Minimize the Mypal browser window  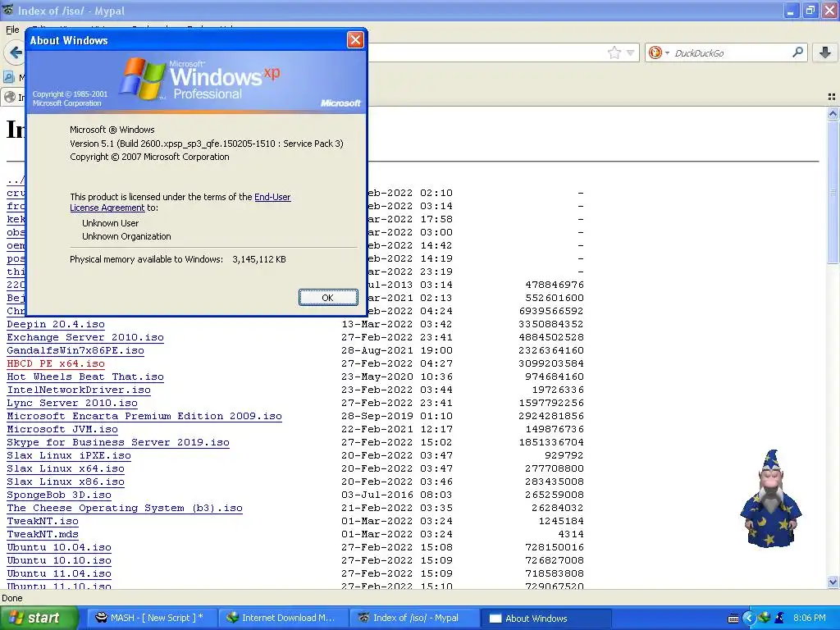(x=791, y=11)
